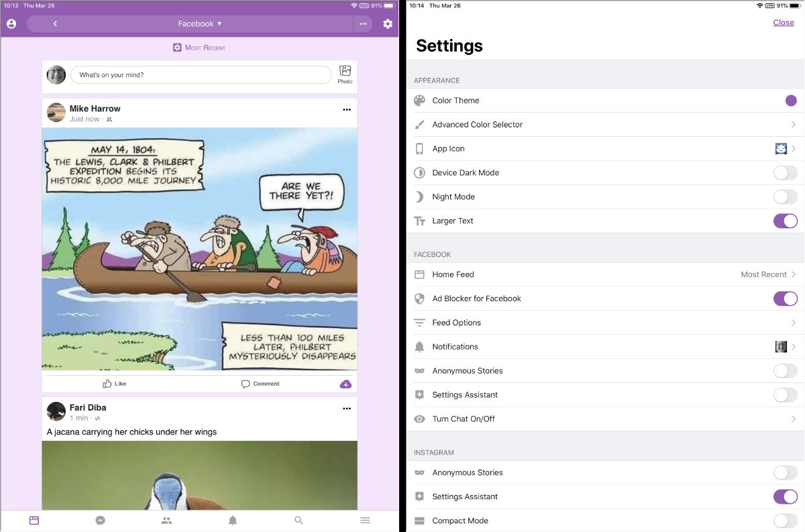805x532 pixels.
Task: Click the Turn Chat On/Off eye icon
Action: point(419,419)
